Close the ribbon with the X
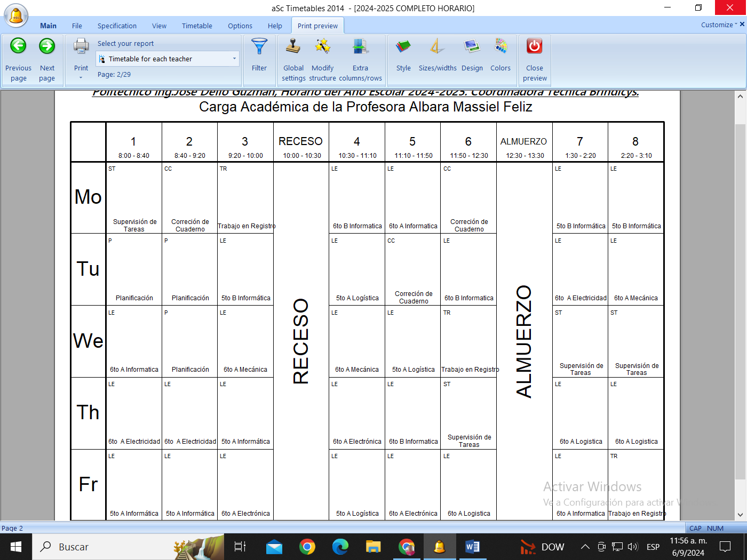The height and width of the screenshot is (560, 747). [742, 24]
